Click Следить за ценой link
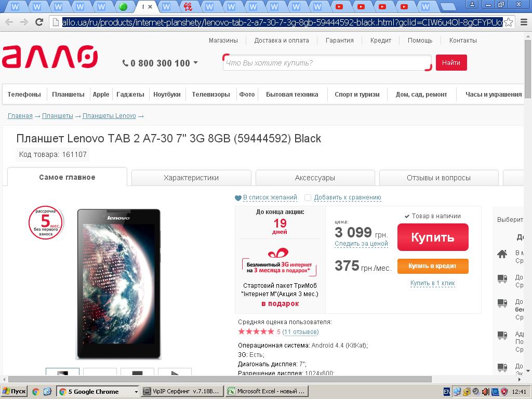The image size is (532, 399). 362,244
